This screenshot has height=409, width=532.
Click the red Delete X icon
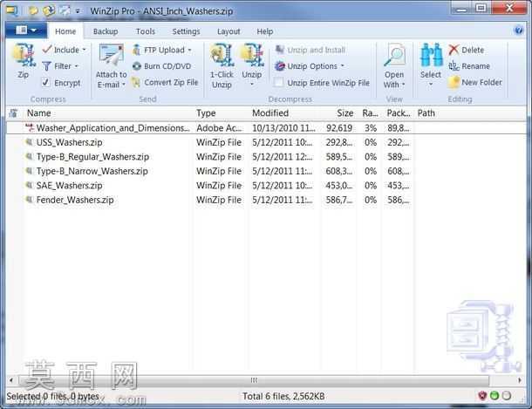[454, 50]
